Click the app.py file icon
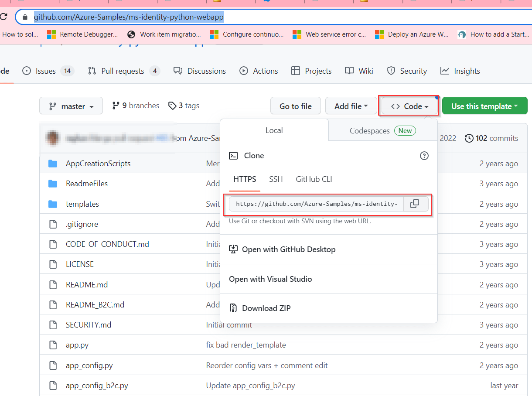532x396 pixels. coord(53,345)
